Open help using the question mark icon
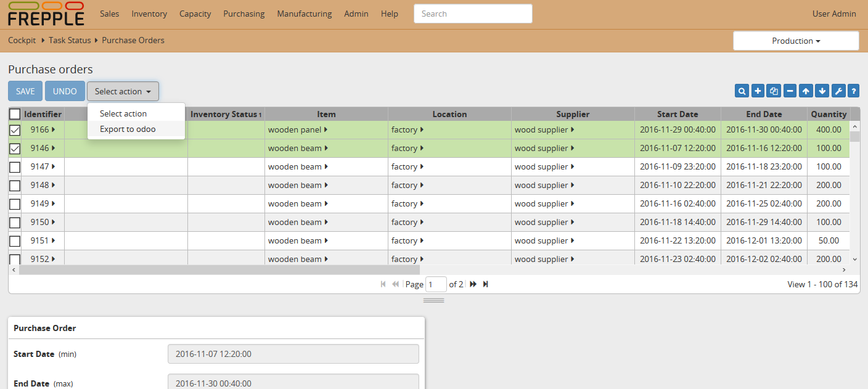 (x=853, y=91)
